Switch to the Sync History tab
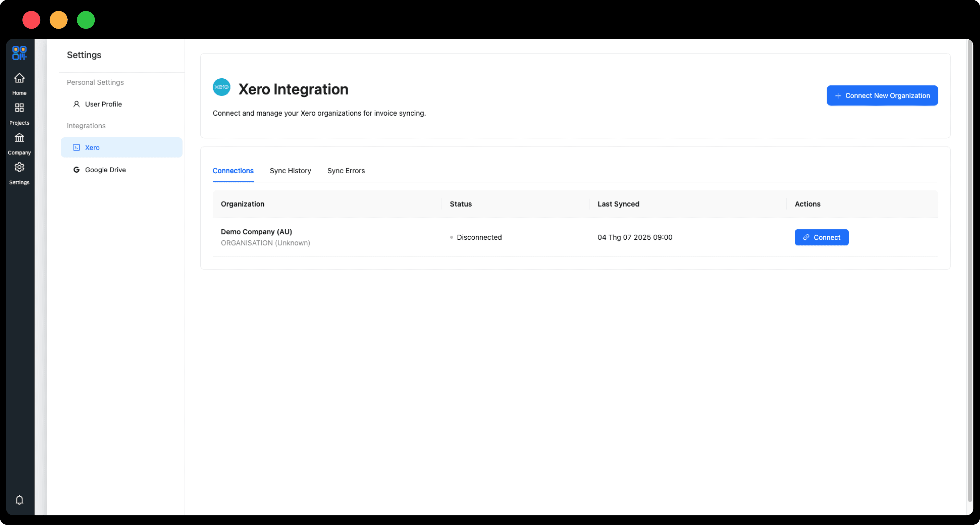This screenshot has height=525, width=980. click(x=290, y=171)
